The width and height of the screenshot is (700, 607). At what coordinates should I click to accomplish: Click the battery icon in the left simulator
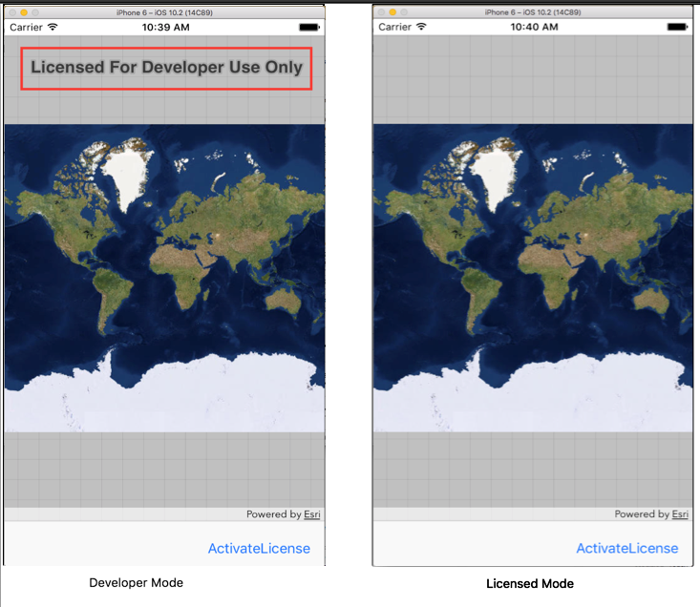[x=309, y=28]
